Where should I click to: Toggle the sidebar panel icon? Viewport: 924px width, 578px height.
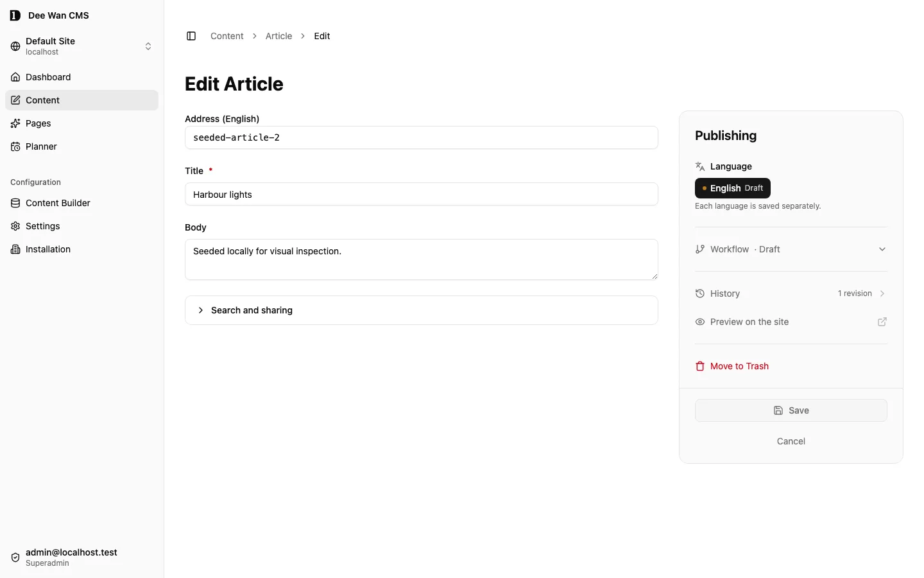tap(191, 36)
